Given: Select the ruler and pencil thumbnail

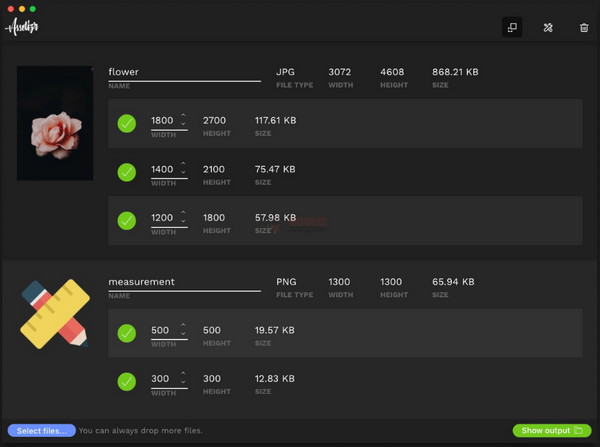Looking at the screenshot, I should (55, 314).
